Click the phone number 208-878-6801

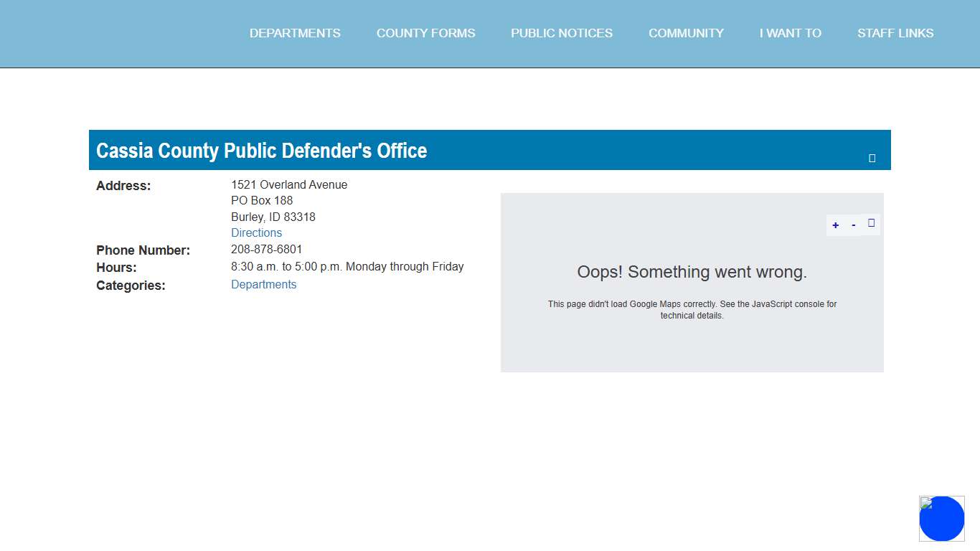(x=267, y=249)
